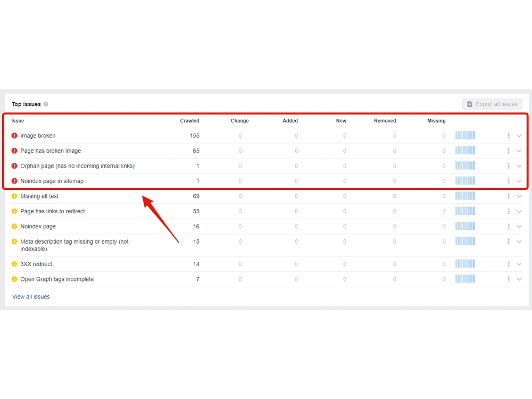Viewport: 532px width, 399px height.
Task: Click the Orphan page history bar chart
Action: coord(465,165)
